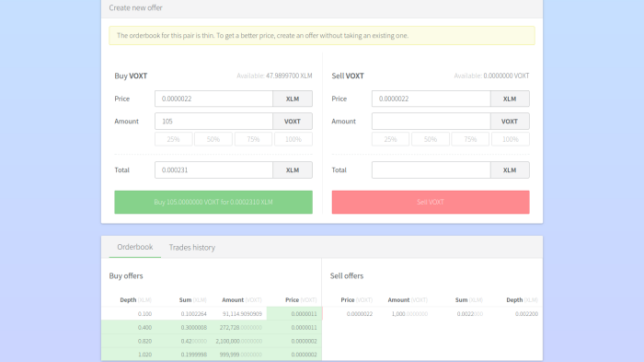Click sell offer depth 0.002200
Viewport: 644px width, 362px height.
526,314
